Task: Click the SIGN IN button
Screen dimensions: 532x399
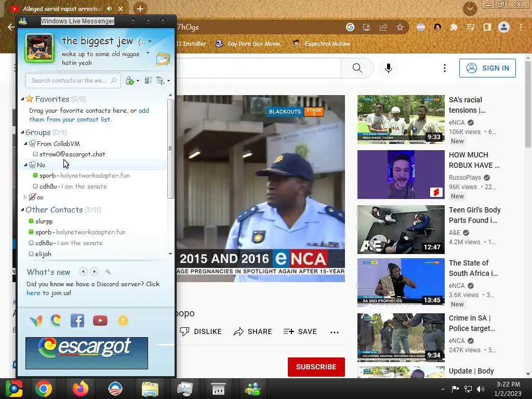Action: (x=487, y=68)
